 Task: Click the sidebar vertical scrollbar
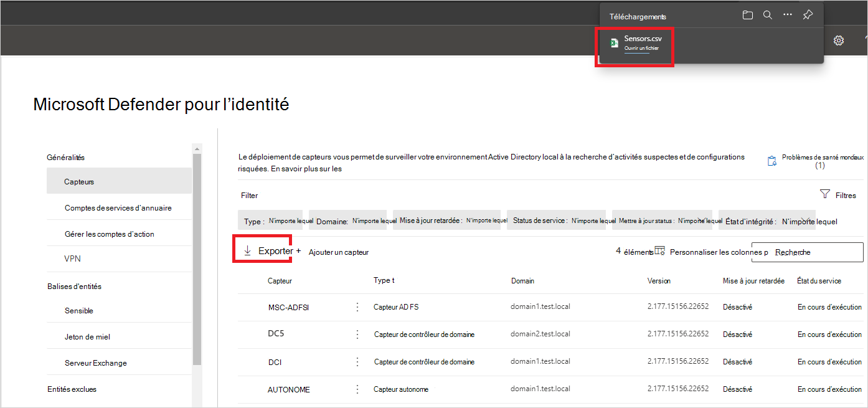click(x=197, y=259)
